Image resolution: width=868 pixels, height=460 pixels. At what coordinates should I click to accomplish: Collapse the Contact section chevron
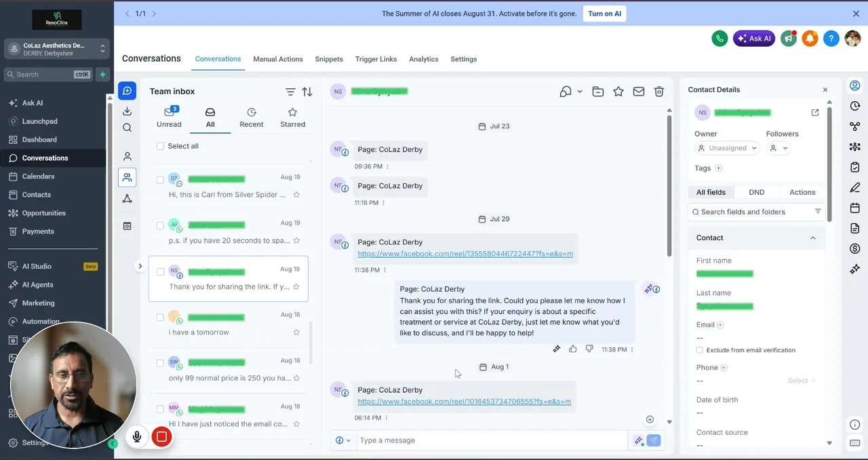812,238
